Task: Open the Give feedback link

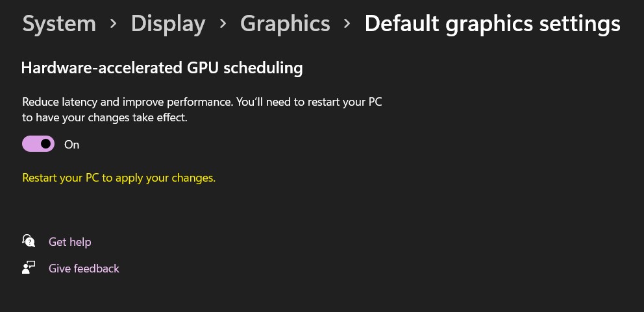Action: click(84, 269)
